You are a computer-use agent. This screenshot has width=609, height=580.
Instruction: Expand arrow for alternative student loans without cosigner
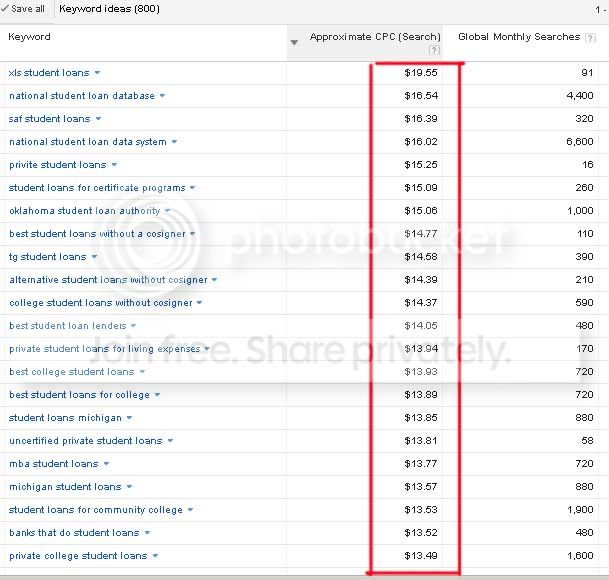tap(214, 280)
